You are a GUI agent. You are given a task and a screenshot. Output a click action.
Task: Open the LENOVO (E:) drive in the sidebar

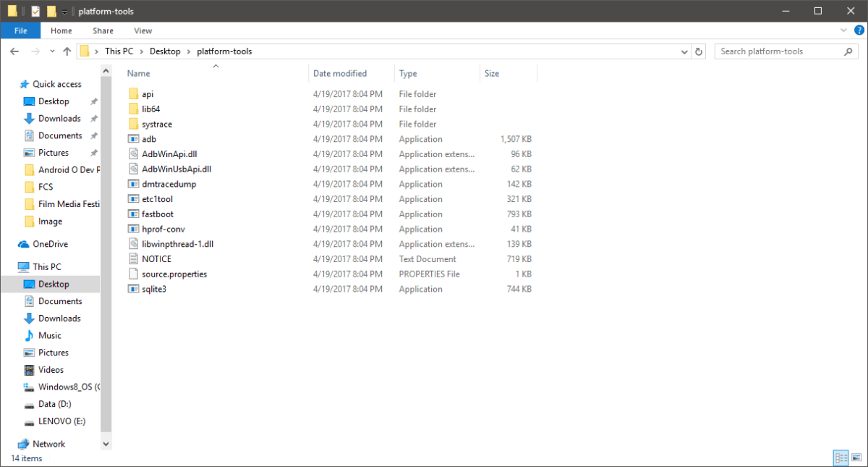pyautogui.click(x=60, y=421)
